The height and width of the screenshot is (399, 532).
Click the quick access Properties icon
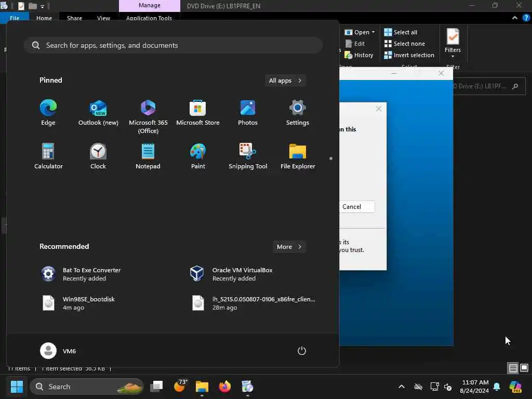(21, 6)
